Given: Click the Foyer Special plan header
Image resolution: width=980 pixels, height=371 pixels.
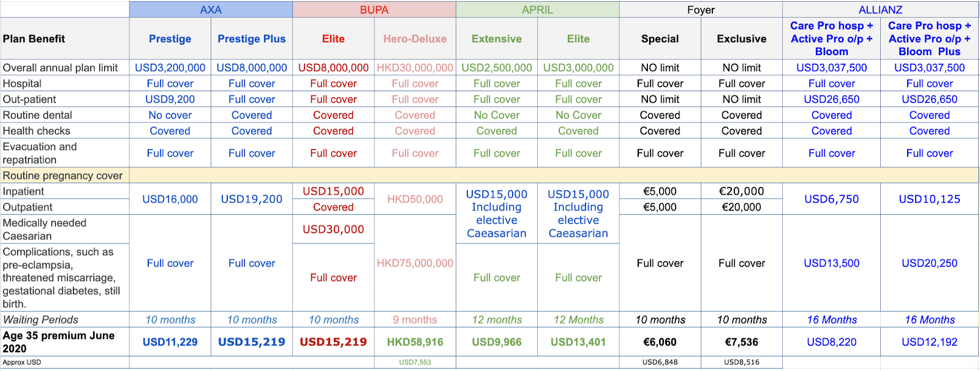Looking at the screenshot, I should click(x=660, y=39).
